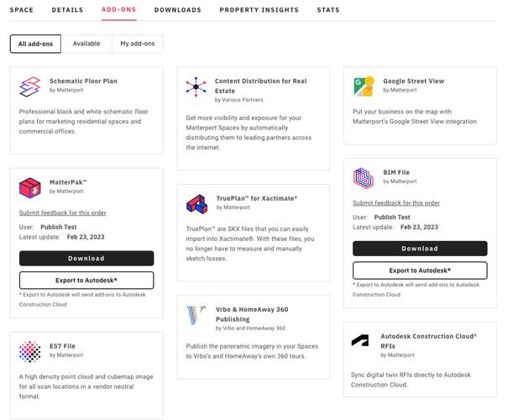
Task: Open Google Street View title
Action: 414,81
